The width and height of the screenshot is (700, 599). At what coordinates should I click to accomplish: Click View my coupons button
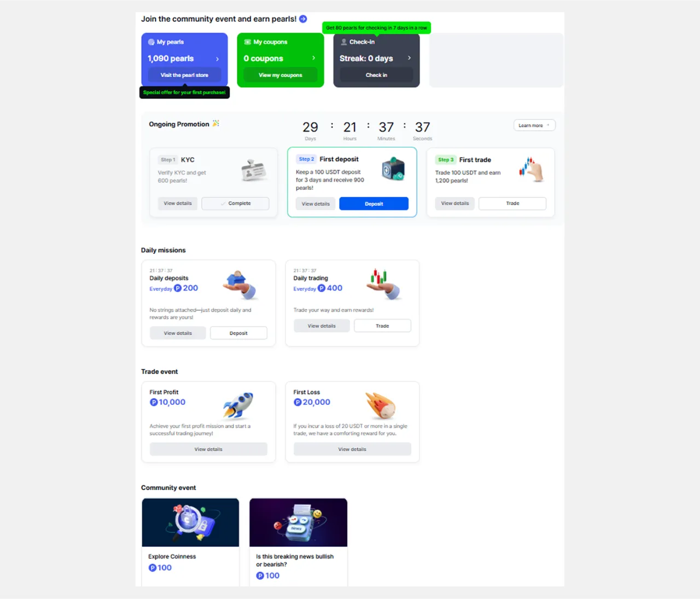[x=280, y=75]
